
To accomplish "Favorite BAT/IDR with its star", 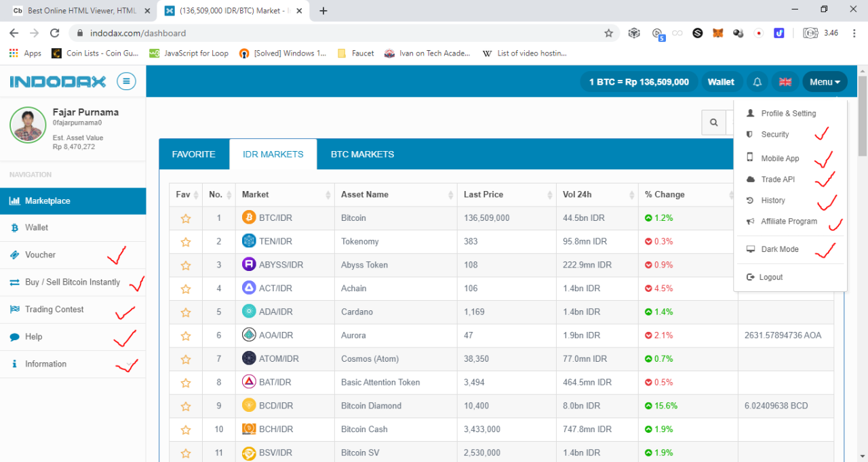I will point(185,383).
